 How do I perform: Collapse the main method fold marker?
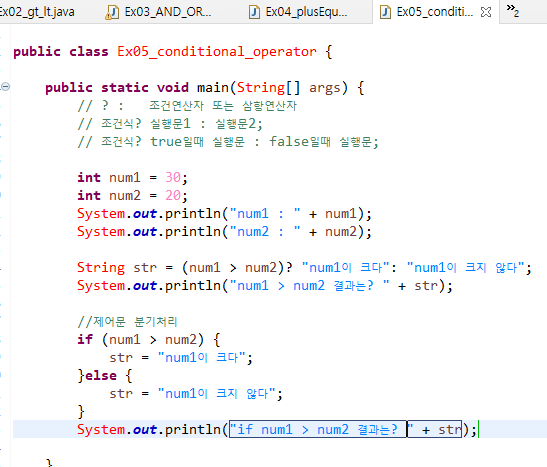(5, 86)
